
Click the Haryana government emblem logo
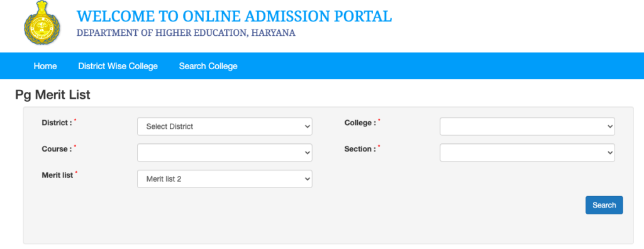[42, 23]
